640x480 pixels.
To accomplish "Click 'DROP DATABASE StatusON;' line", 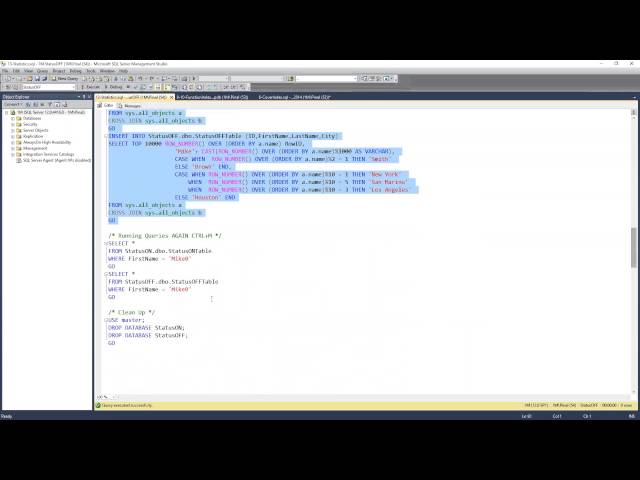I will tap(147, 328).
